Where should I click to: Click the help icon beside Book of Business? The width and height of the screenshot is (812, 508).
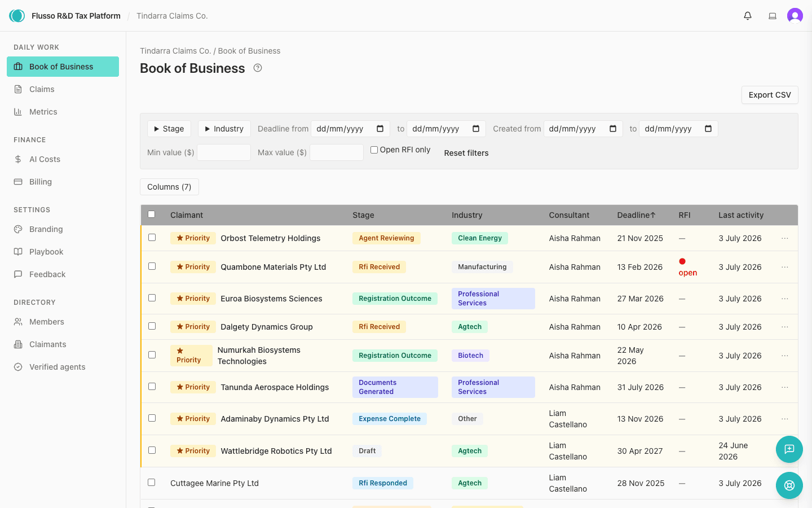(x=258, y=68)
